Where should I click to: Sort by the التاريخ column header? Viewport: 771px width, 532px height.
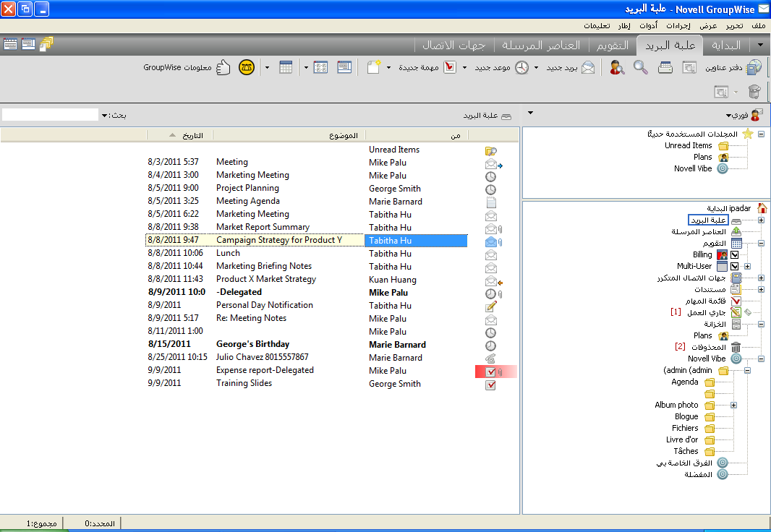pyautogui.click(x=180, y=136)
